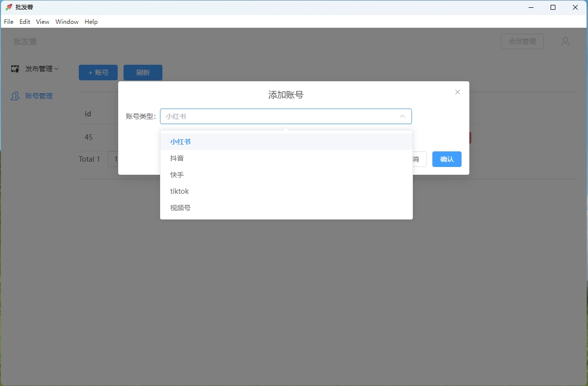Expand the 发布管理 menu chevron
This screenshot has width=588, height=386.
pyautogui.click(x=56, y=69)
